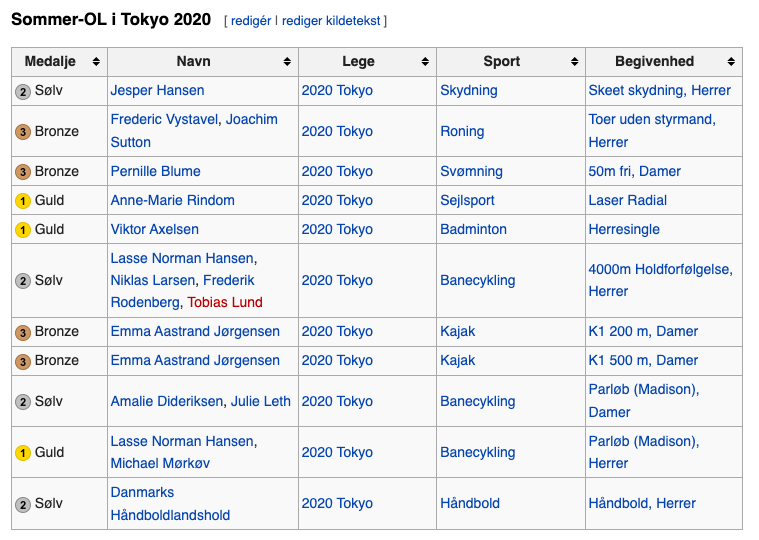759x540 pixels.
Task: Click gold medal icon in Anne-Marie Rindom row
Action: (23, 201)
